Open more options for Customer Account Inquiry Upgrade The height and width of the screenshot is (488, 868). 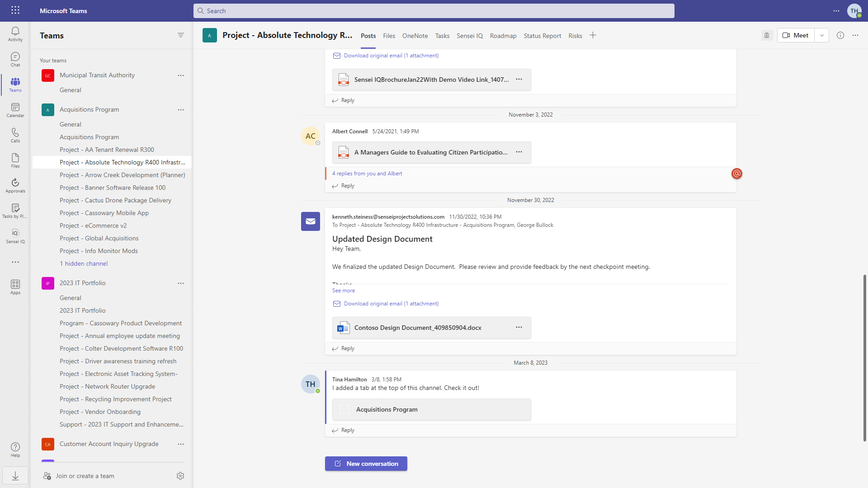tap(181, 444)
